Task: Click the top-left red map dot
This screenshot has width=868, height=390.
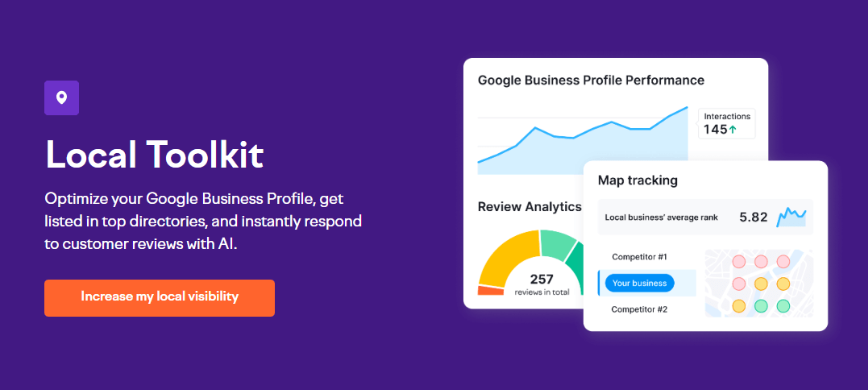Action: [738, 262]
